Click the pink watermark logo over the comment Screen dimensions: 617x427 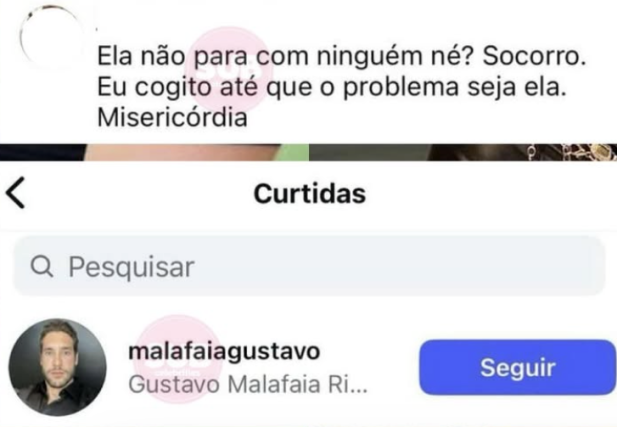pyautogui.click(x=230, y=70)
